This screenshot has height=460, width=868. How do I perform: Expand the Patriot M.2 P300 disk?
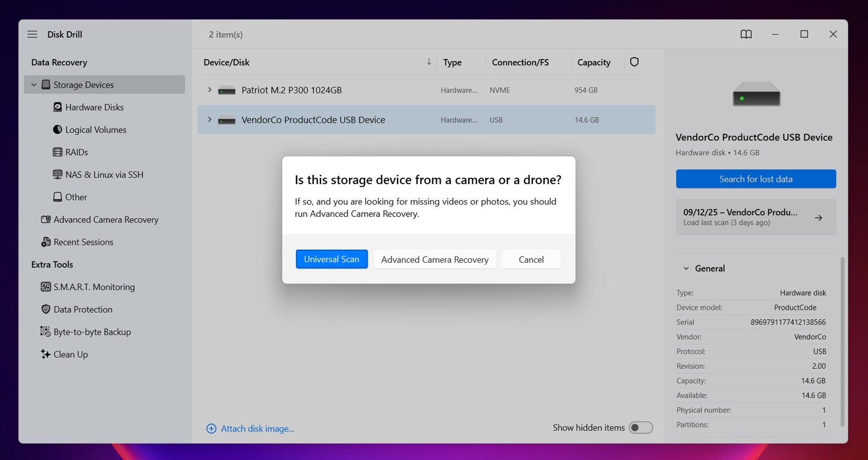tap(209, 90)
